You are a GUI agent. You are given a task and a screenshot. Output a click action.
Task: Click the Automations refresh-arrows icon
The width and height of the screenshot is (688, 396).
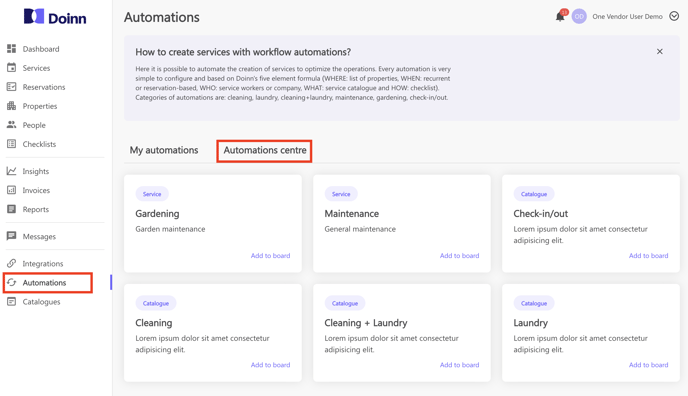point(11,282)
